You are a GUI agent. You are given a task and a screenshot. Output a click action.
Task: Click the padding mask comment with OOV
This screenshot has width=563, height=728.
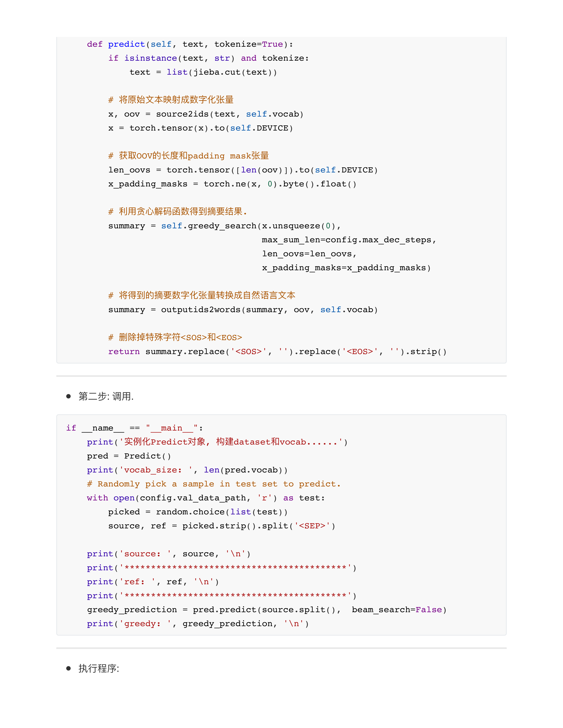[188, 156]
